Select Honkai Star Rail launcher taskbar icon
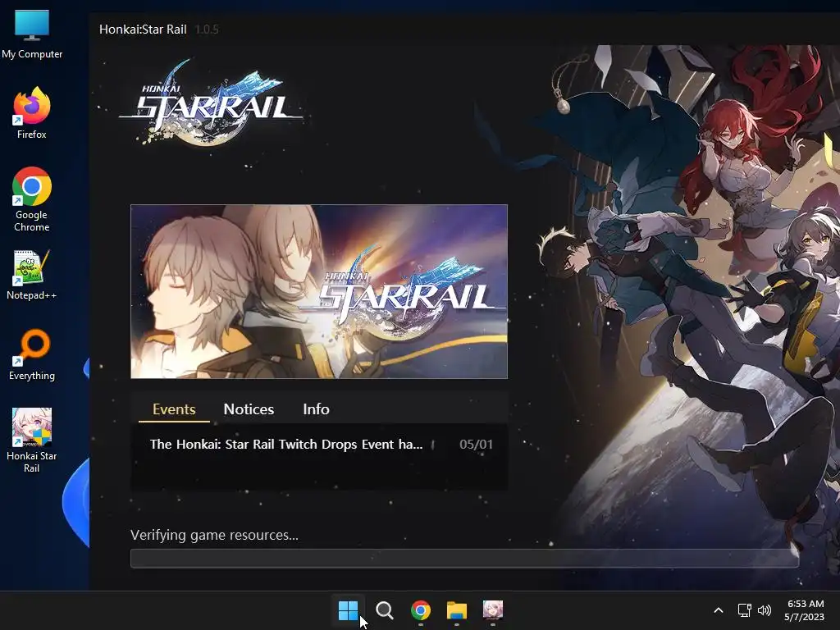The height and width of the screenshot is (630, 840). pos(493,610)
